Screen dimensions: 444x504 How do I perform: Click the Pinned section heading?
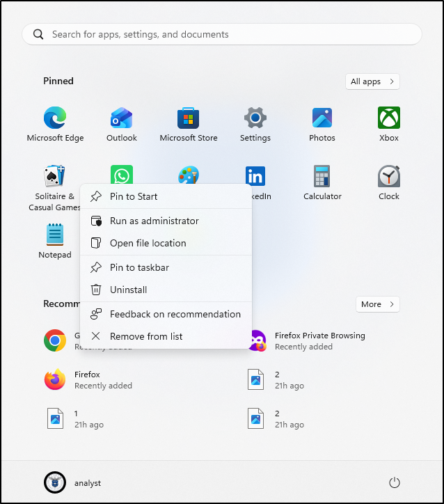58,81
